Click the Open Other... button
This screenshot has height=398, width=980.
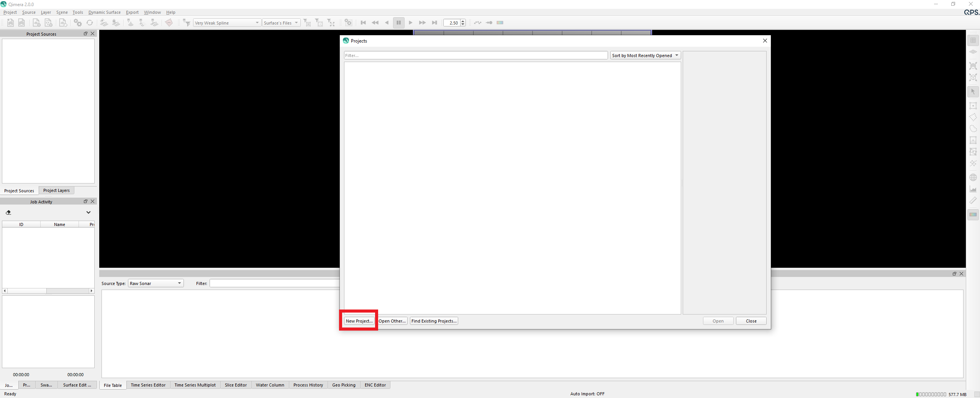[x=392, y=321]
